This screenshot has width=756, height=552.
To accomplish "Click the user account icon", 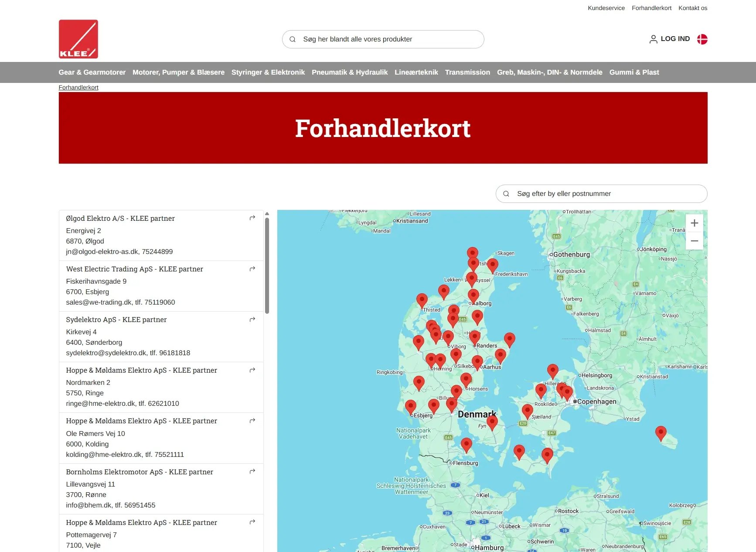I will [x=653, y=39].
